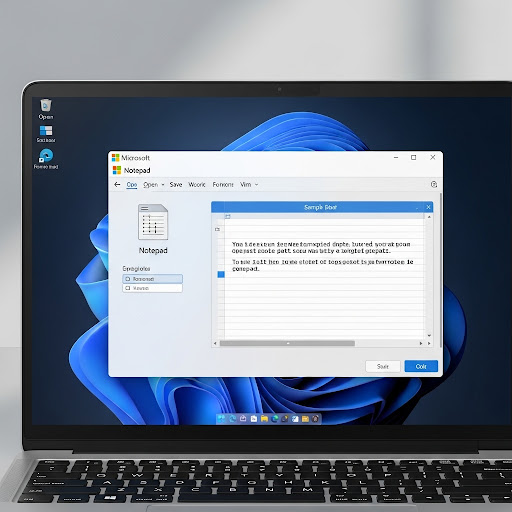
Task: Click the first paragraph of document text
Action: pos(321,247)
